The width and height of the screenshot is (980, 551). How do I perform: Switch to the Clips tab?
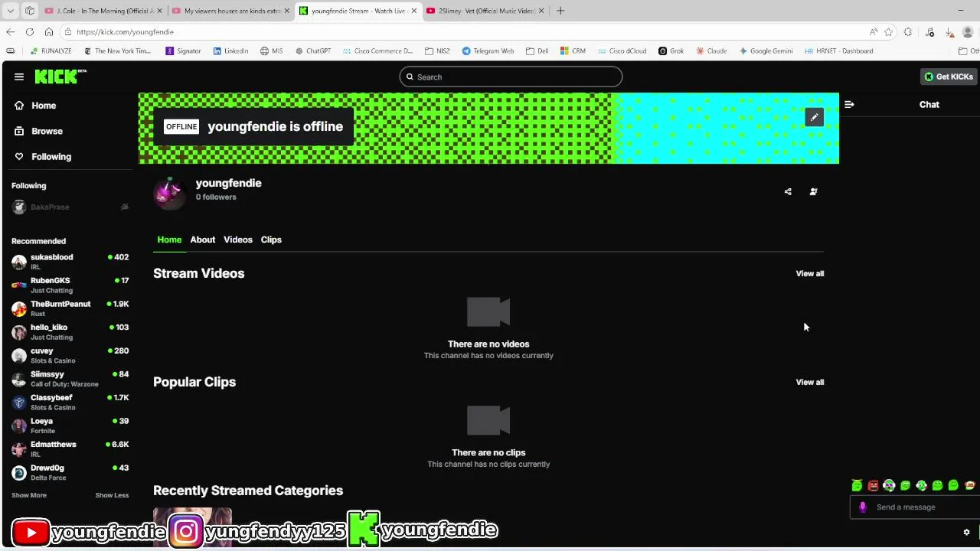271,240
